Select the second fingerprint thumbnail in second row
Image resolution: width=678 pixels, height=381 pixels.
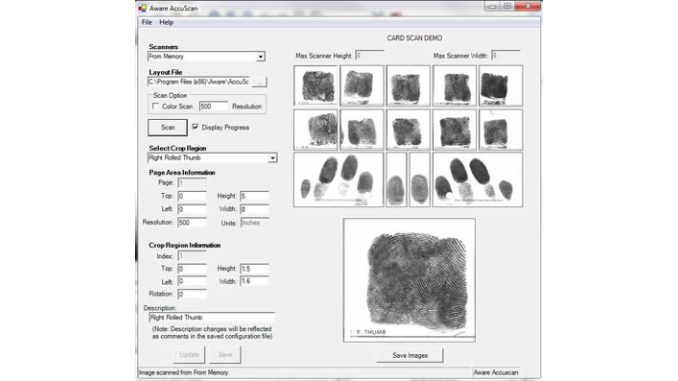pos(362,130)
